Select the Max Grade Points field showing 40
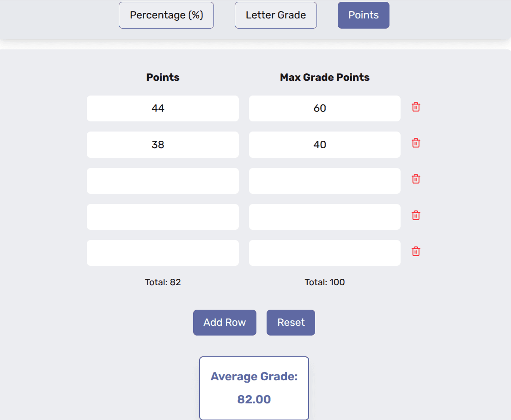 [x=324, y=144]
